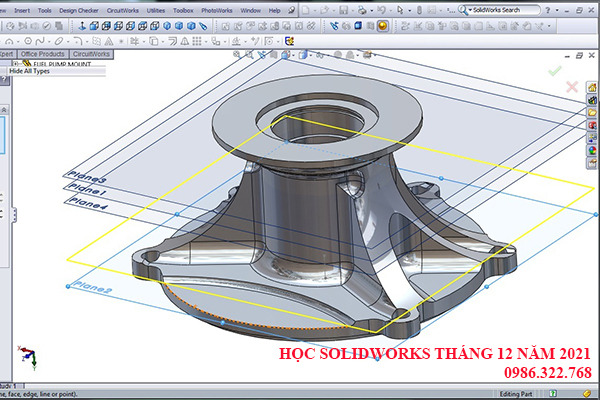Open the Insert menu
The image size is (600, 400).
(x=22, y=11)
